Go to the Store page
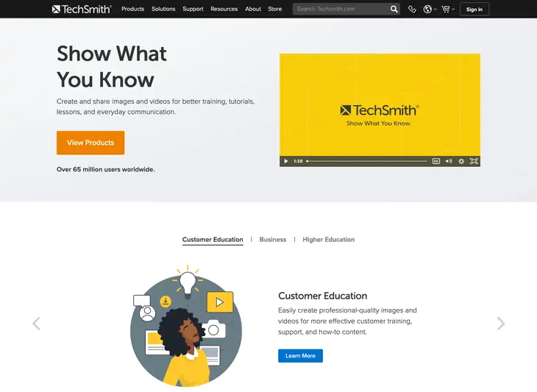 (x=274, y=9)
